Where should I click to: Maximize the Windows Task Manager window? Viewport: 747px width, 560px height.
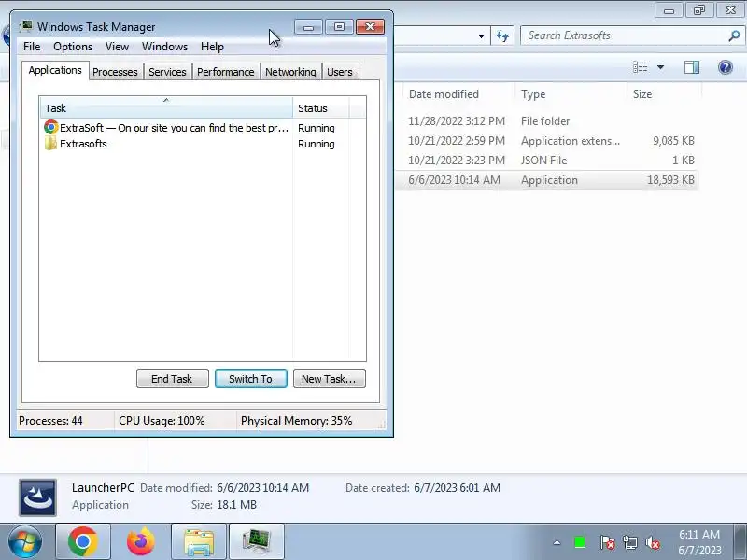(339, 27)
